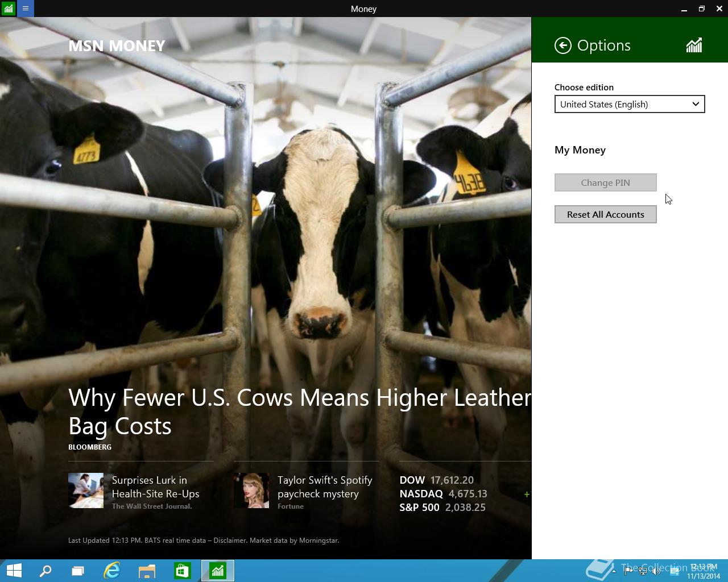The width and height of the screenshot is (728, 582).
Task: Restore down the Money window
Action: [x=702, y=9]
